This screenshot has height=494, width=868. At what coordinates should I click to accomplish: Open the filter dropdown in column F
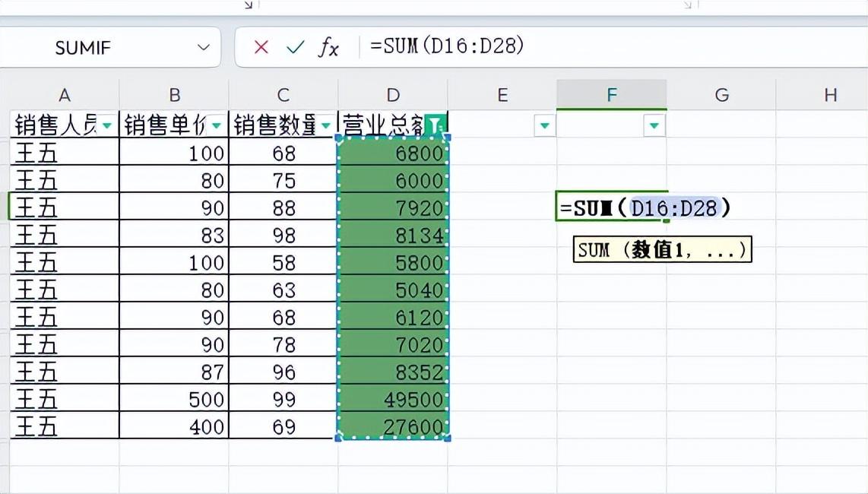[654, 125]
